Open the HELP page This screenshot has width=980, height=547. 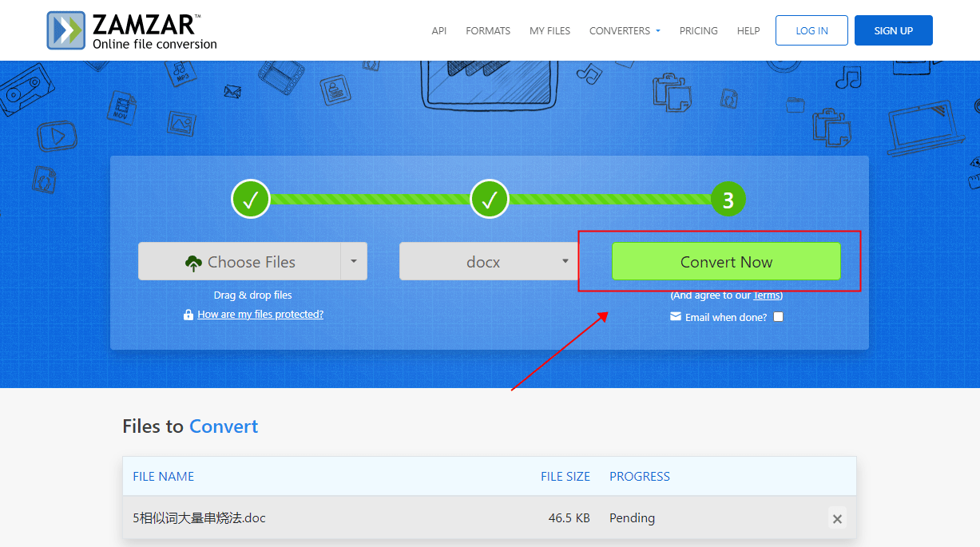point(748,30)
